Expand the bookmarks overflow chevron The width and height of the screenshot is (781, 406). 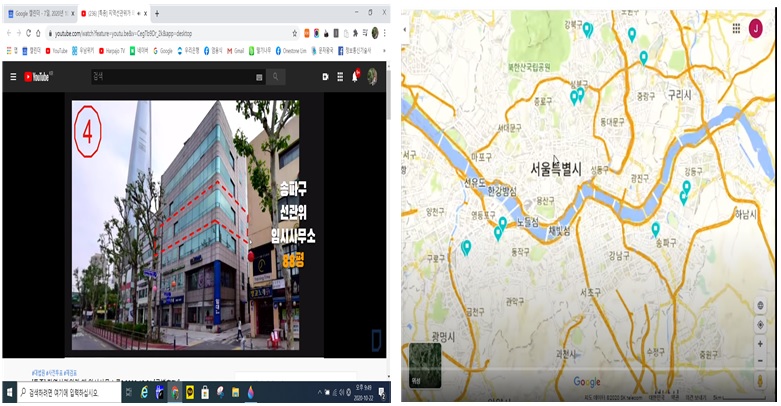pyautogui.click(x=384, y=51)
